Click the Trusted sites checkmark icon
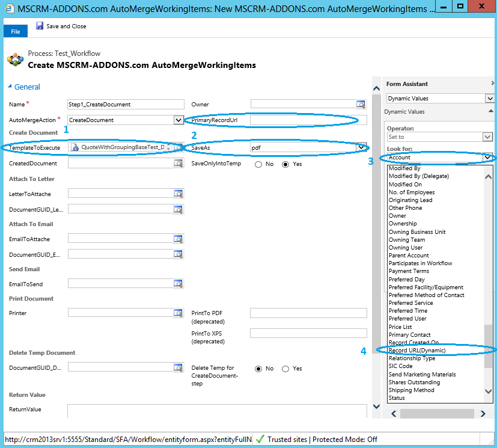 (x=260, y=439)
